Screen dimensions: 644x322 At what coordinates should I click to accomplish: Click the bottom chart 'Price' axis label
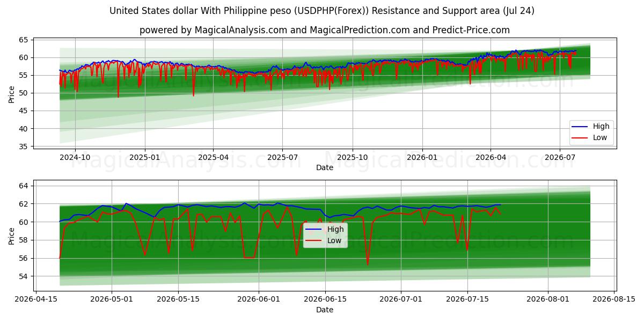(x=12, y=236)
